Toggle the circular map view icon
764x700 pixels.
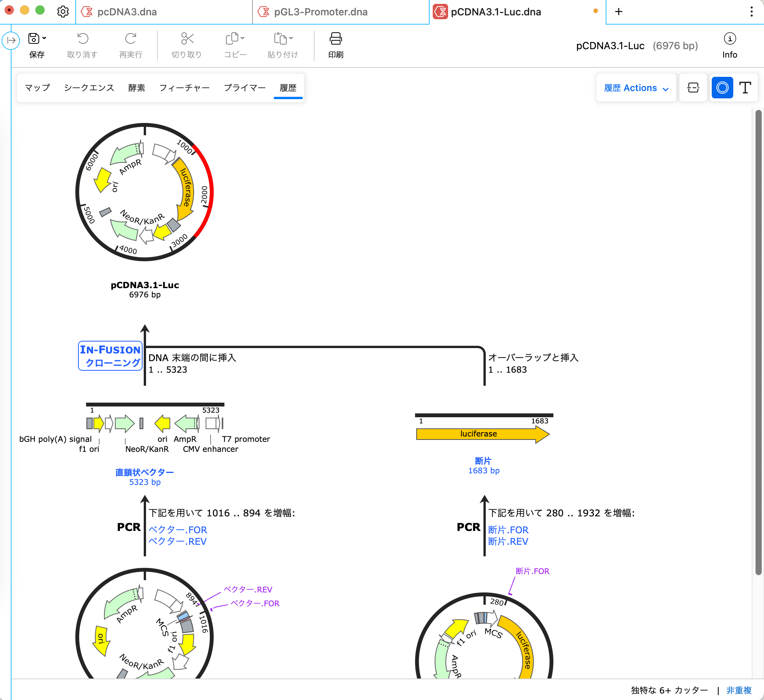pos(722,88)
